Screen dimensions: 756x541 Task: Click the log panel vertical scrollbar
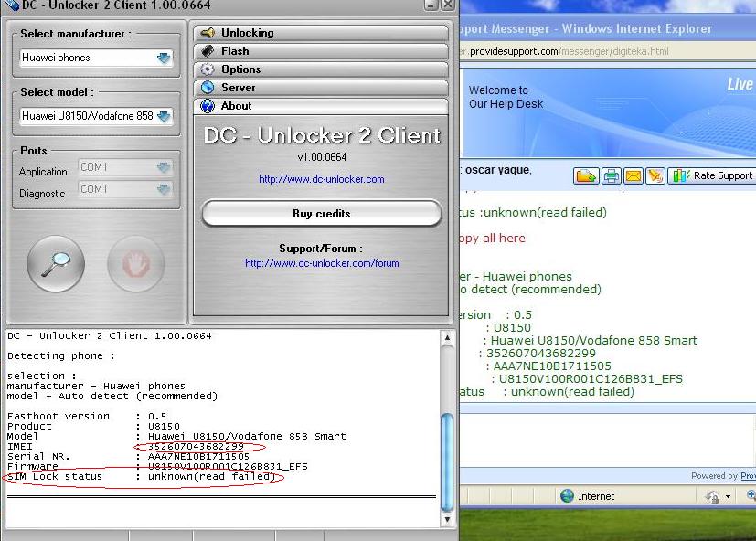tap(447, 461)
